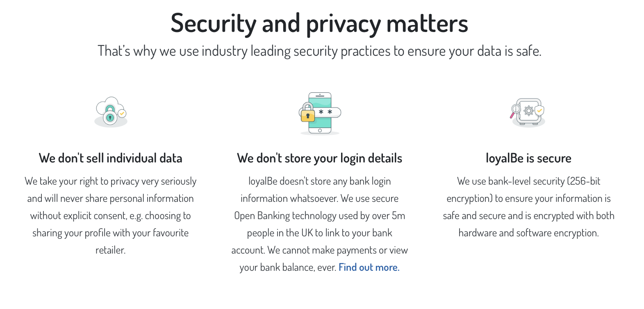The height and width of the screenshot is (309, 644).
Task: Click the cloud with padlock icon
Action: 111,112
